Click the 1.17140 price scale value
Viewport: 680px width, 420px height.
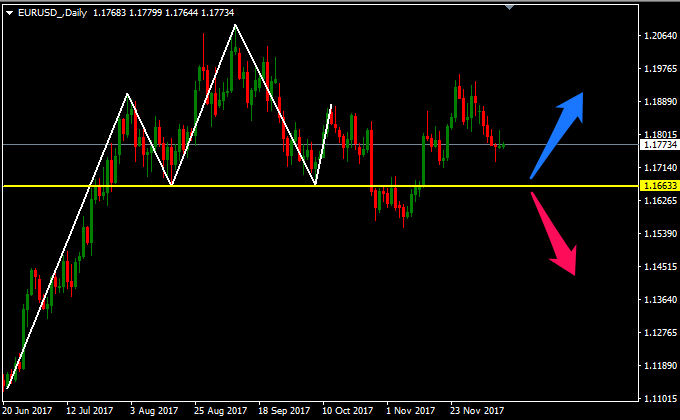point(660,167)
